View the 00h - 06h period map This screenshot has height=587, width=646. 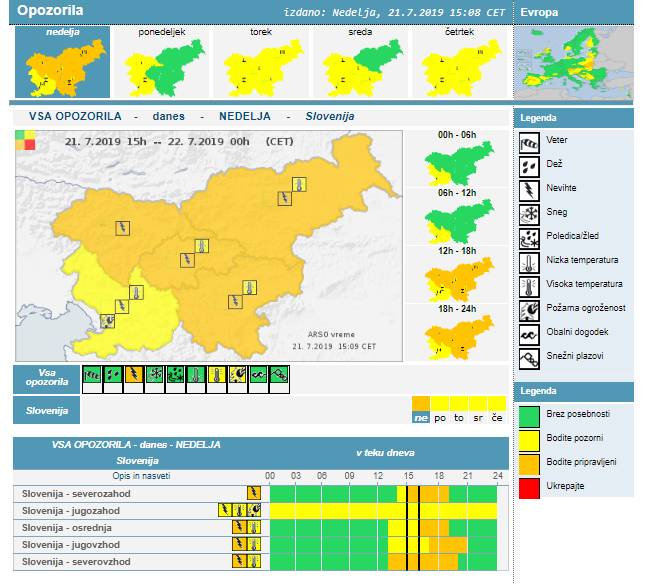pos(460,163)
